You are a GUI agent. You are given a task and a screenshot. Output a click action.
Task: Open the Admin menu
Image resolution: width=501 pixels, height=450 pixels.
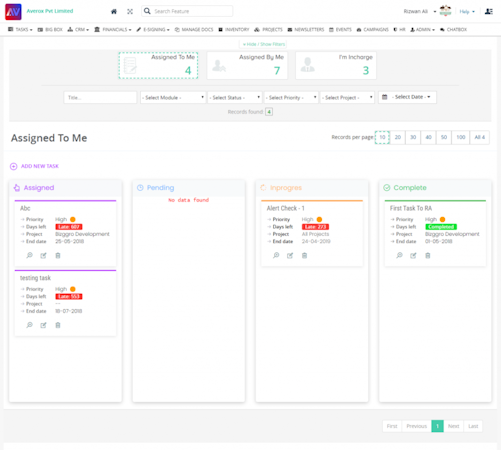422,29
